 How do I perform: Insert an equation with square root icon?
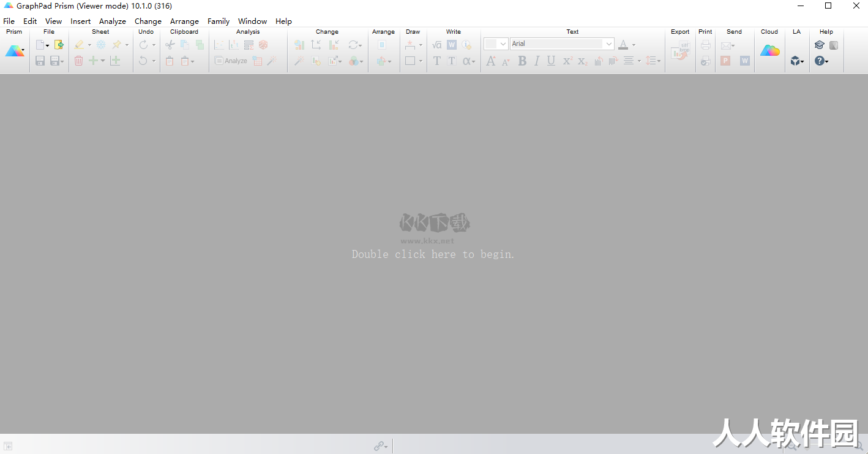pyautogui.click(x=437, y=45)
